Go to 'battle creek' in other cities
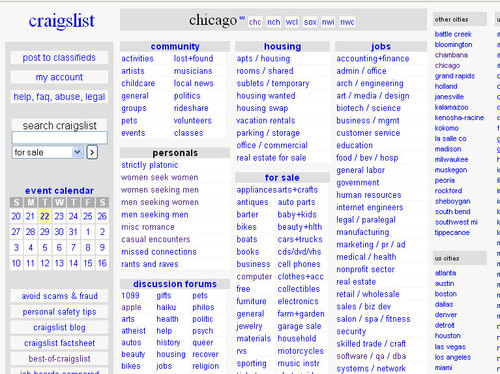 coord(453,34)
